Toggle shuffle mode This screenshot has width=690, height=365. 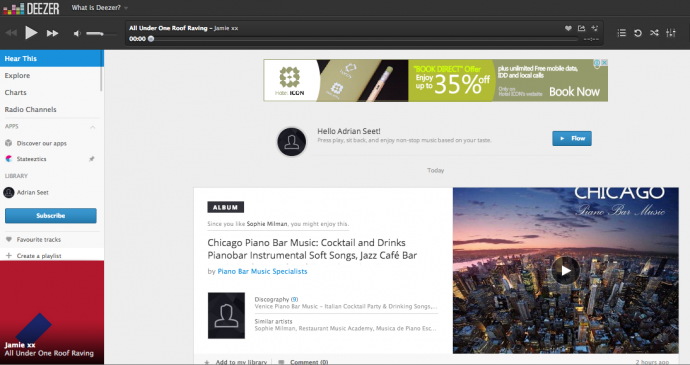click(x=654, y=33)
